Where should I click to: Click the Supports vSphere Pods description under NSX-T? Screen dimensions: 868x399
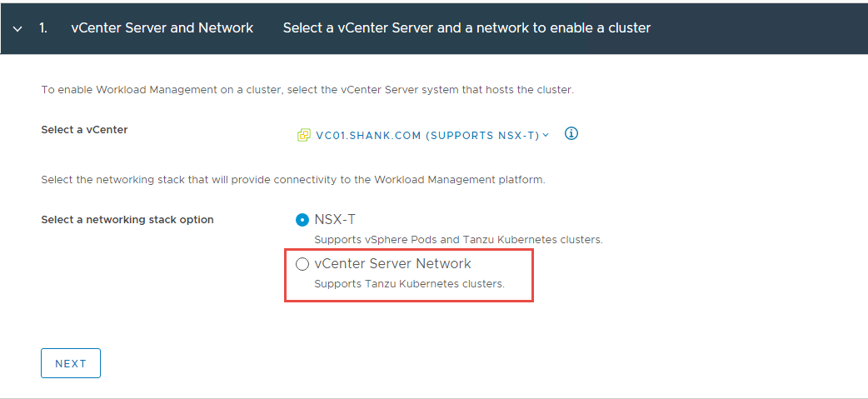pos(458,240)
